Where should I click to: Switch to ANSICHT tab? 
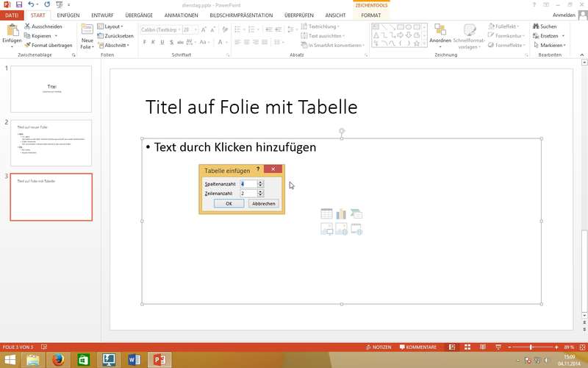click(x=335, y=15)
